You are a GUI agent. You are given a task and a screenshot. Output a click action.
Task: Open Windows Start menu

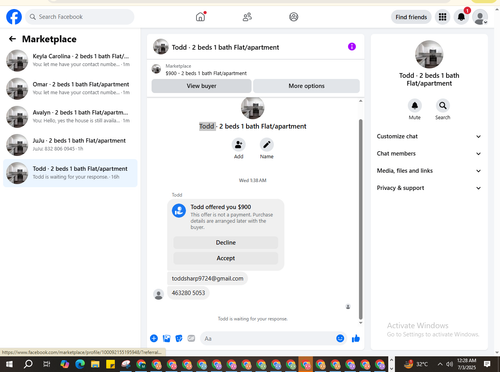[9, 364]
